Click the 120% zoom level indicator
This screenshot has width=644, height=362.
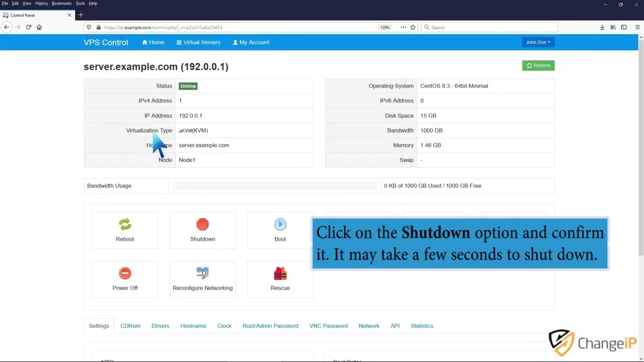tap(385, 27)
